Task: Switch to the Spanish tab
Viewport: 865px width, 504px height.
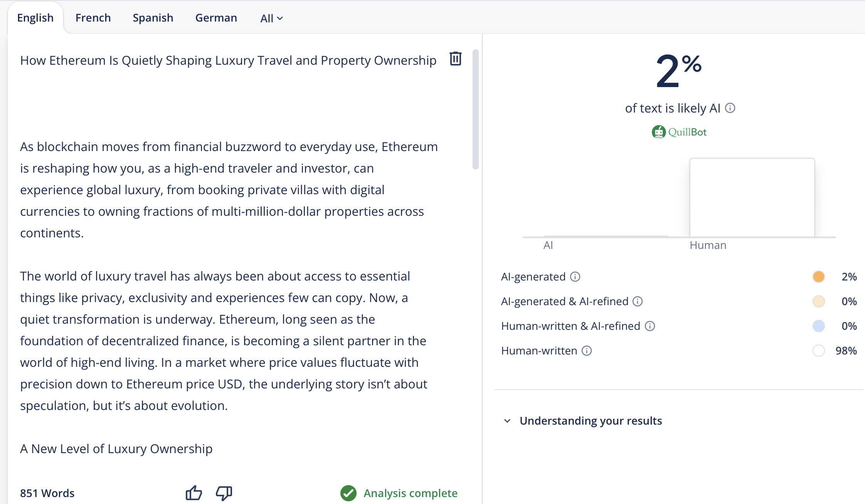Action: point(153,18)
